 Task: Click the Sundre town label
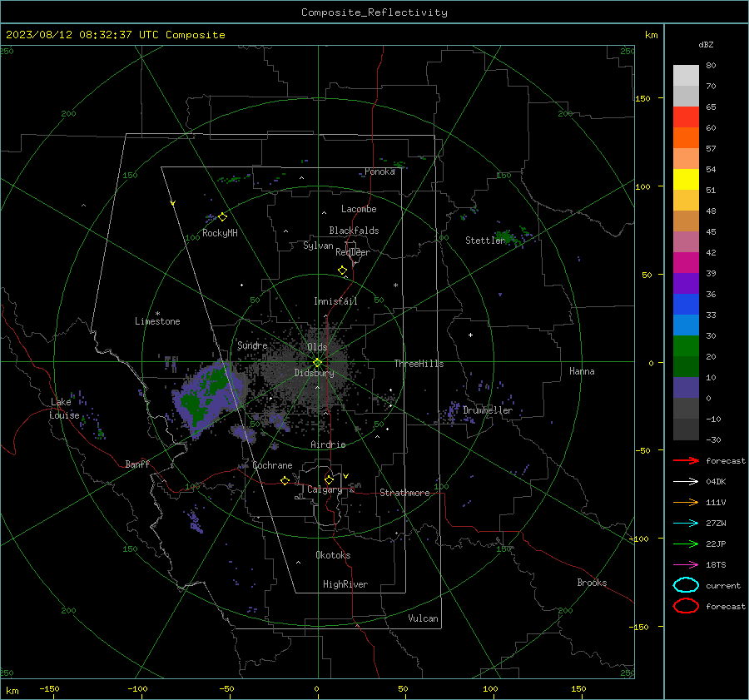(x=252, y=345)
